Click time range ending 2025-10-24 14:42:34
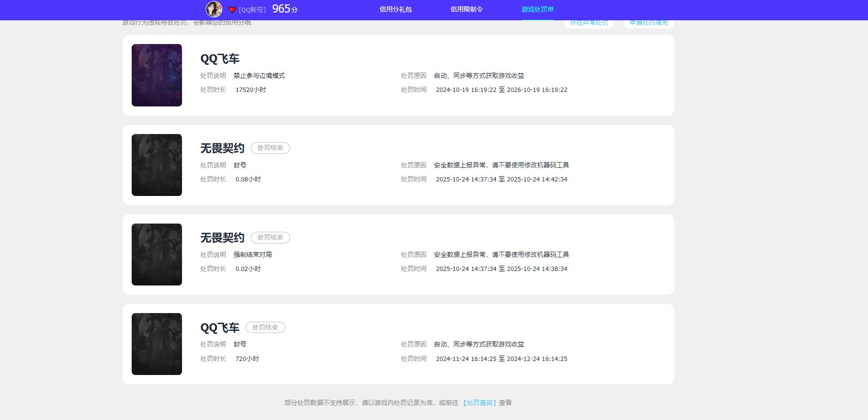The image size is (868, 420). 502,179
